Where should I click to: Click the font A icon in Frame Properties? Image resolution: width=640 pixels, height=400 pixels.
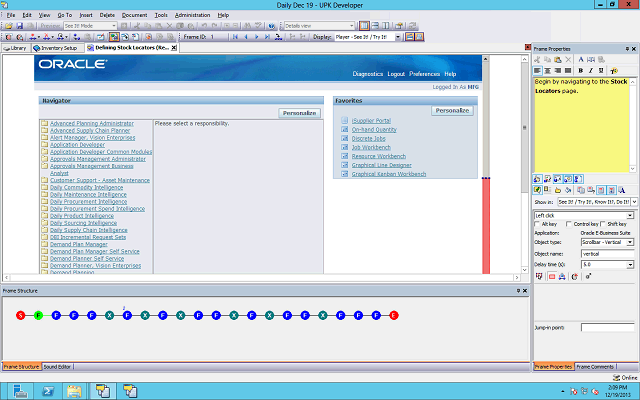pyautogui.click(x=581, y=60)
